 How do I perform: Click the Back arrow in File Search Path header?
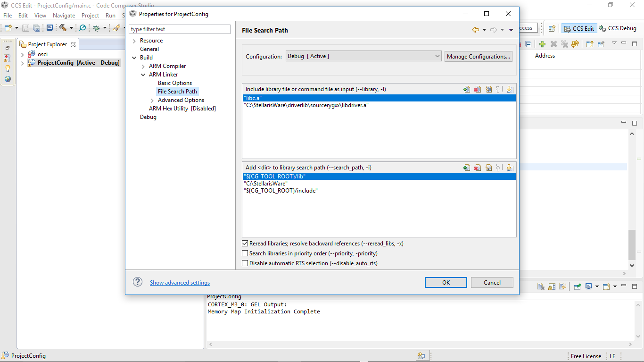pyautogui.click(x=476, y=30)
